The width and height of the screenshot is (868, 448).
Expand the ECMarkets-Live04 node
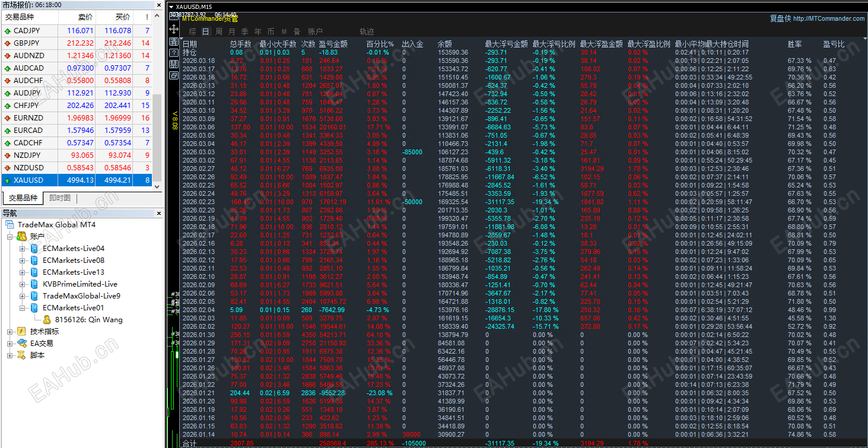pos(23,249)
